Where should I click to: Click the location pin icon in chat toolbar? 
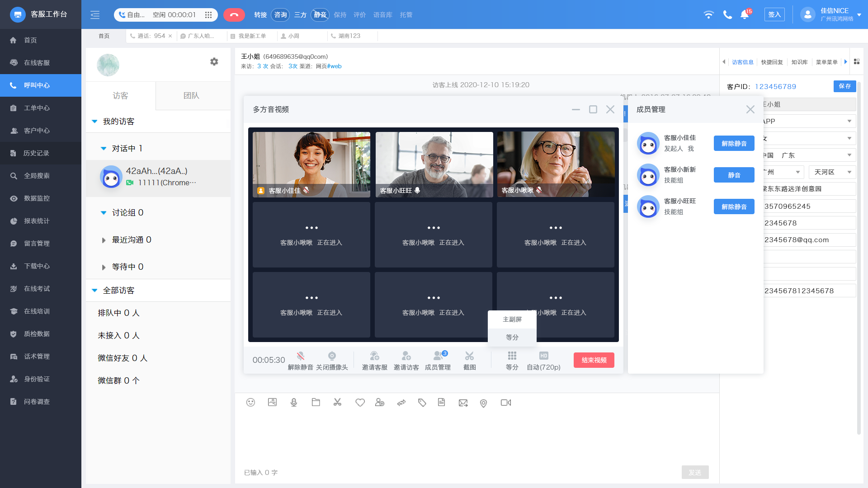[484, 403]
